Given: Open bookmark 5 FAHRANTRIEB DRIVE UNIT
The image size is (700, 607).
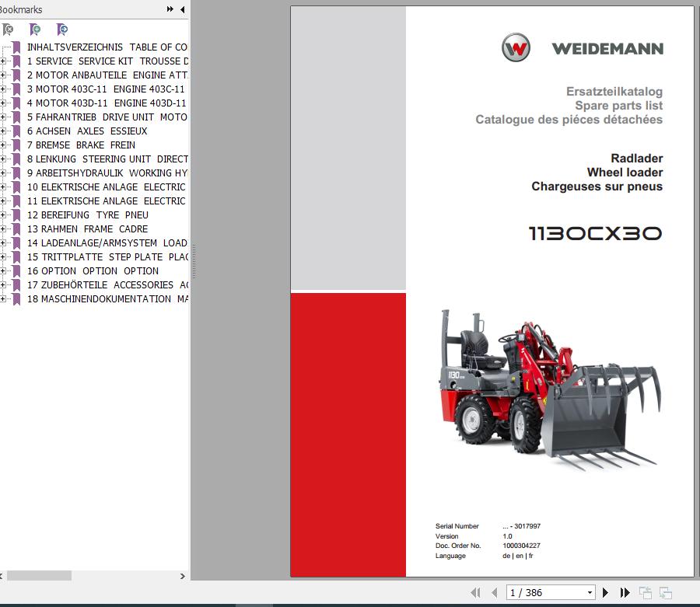Looking at the screenshot, I should pos(107,117).
